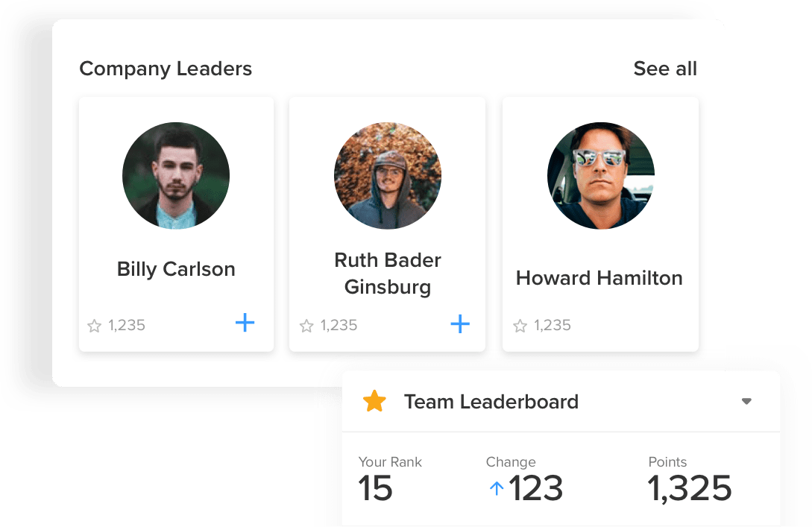Expand the Team Leaderboard dropdown arrow
The width and height of the screenshot is (812, 527).
(x=746, y=402)
